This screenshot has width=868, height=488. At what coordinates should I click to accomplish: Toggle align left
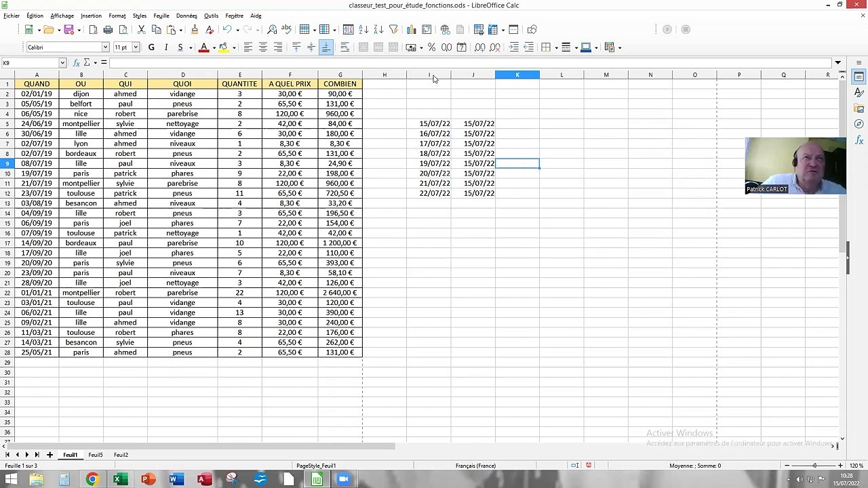[x=248, y=47]
